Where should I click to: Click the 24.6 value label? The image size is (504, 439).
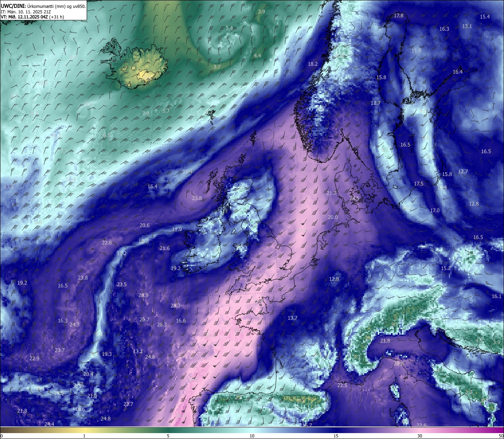(x=150, y=357)
